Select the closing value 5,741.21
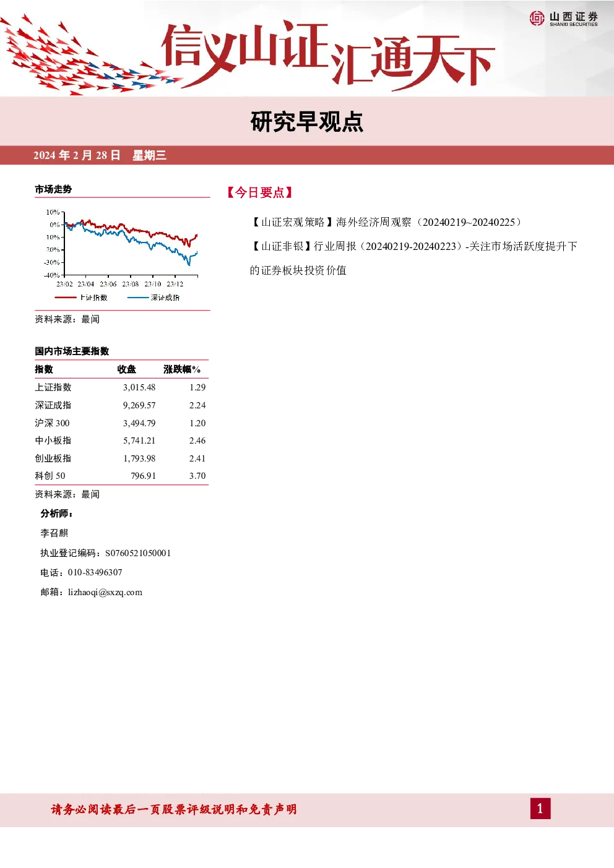The image size is (614, 868). pyautogui.click(x=139, y=440)
